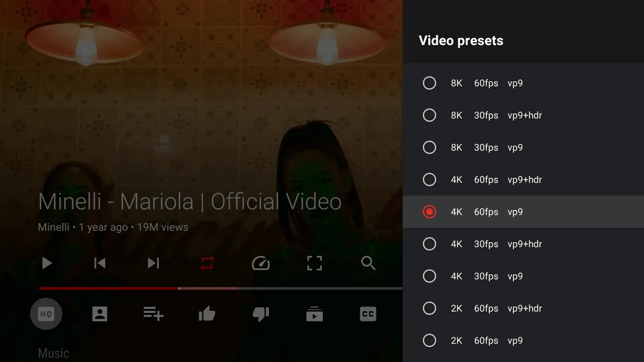The image size is (644, 362).
Task: Select 2K 60fps vp9 preset
Action: pos(523,340)
